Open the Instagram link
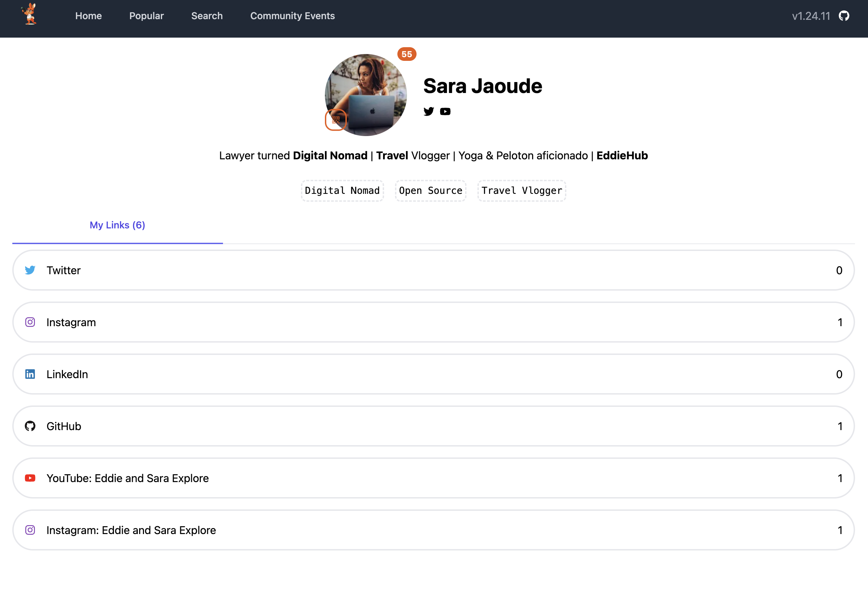868x612 pixels. tap(434, 322)
